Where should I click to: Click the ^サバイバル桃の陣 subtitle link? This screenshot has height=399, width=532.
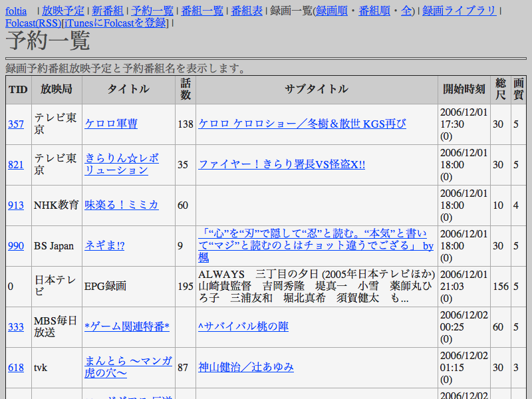243,327
